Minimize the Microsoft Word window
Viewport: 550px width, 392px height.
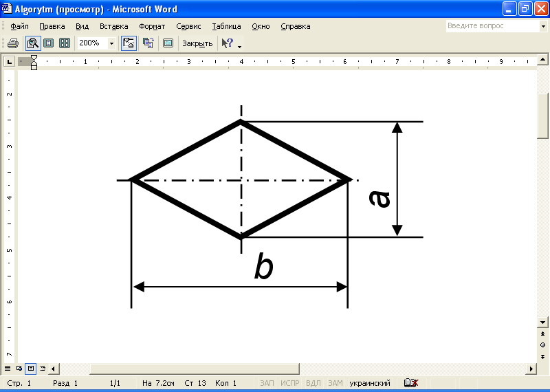[509, 9]
